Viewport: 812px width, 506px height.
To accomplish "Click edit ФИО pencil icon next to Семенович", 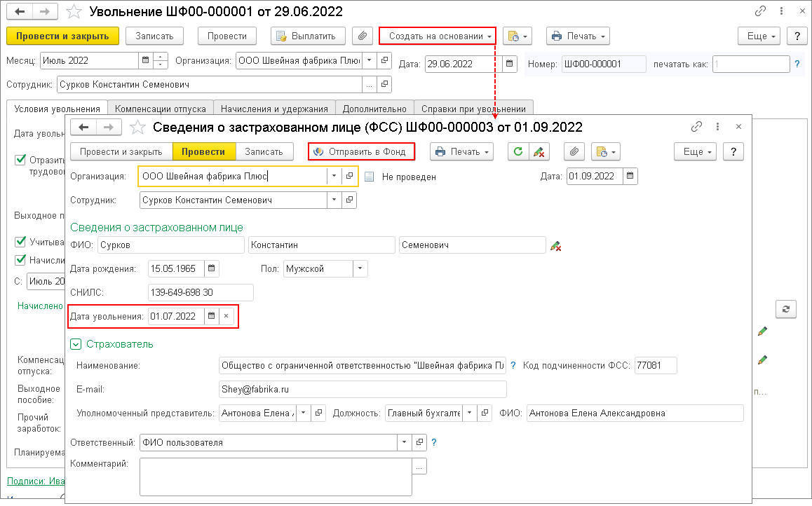I will [x=555, y=246].
